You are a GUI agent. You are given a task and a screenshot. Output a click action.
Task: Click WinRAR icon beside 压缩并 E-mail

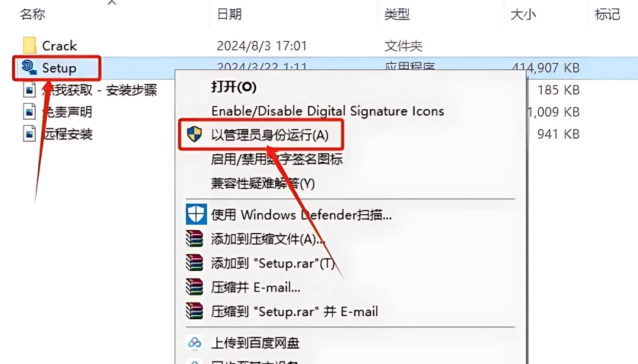tap(194, 287)
